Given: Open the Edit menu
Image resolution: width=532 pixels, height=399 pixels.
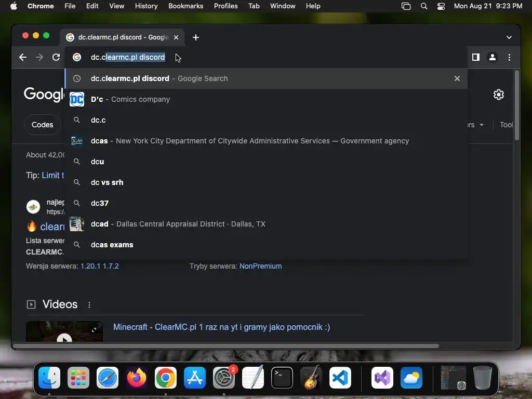Looking at the screenshot, I should pos(92,6).
